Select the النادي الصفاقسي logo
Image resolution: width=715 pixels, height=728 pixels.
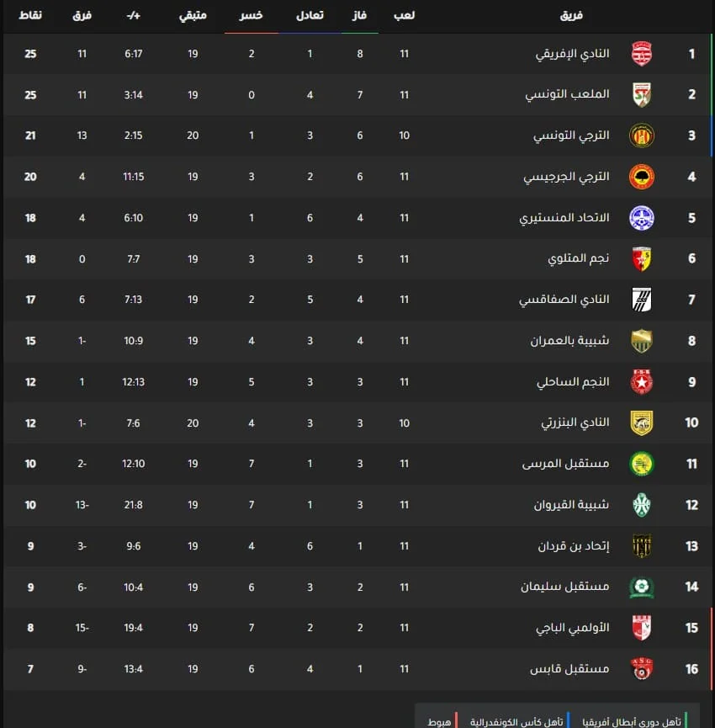click(642, 300)
